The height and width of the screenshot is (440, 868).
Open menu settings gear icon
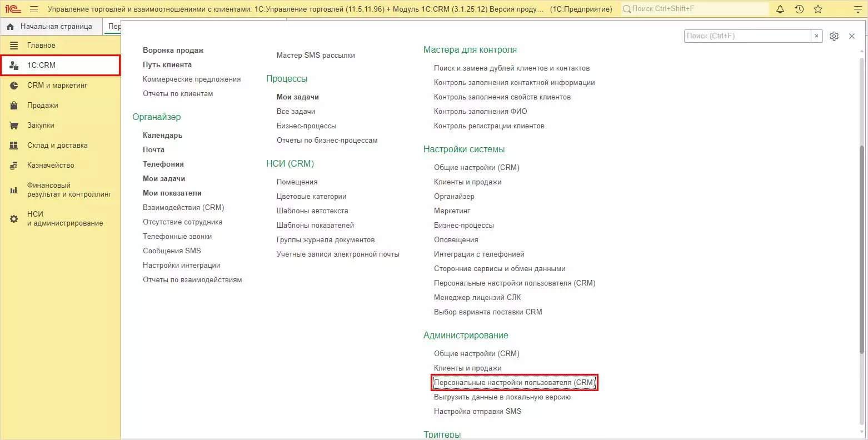click(834, 36)
